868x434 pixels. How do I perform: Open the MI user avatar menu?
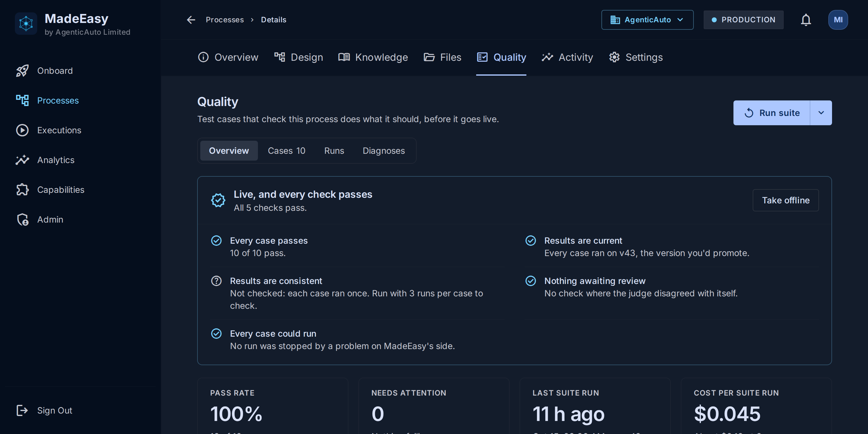838,20
